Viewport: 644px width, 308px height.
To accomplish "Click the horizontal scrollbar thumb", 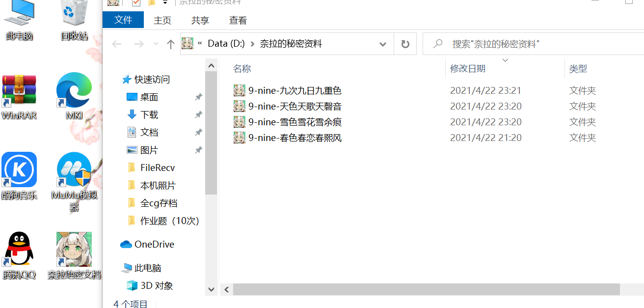I will click(426, 290).
